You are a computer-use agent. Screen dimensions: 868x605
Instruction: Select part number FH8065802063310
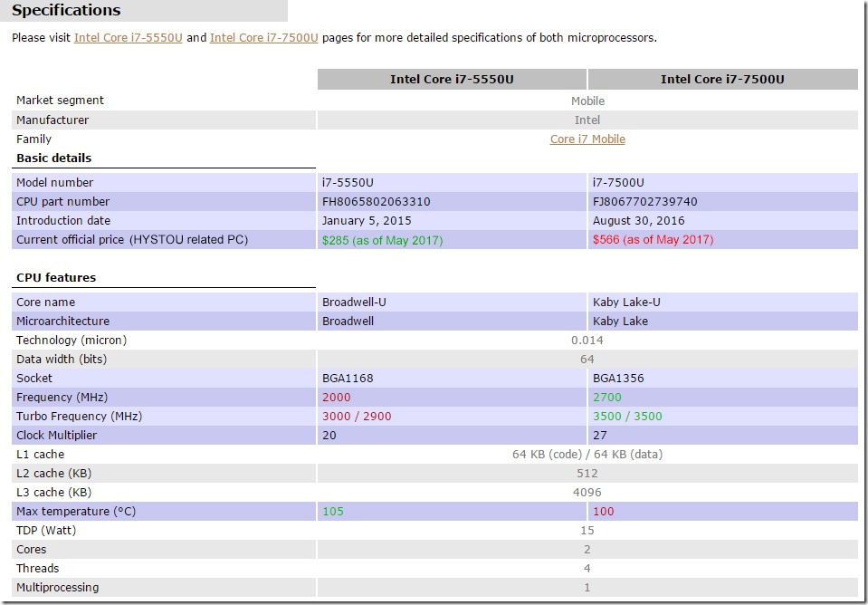[x=376, y=202]
